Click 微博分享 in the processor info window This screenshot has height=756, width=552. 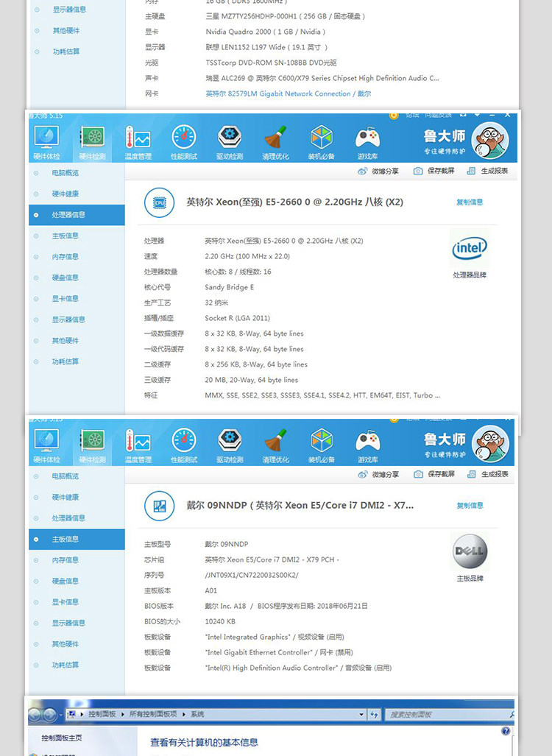click(378, 172)
